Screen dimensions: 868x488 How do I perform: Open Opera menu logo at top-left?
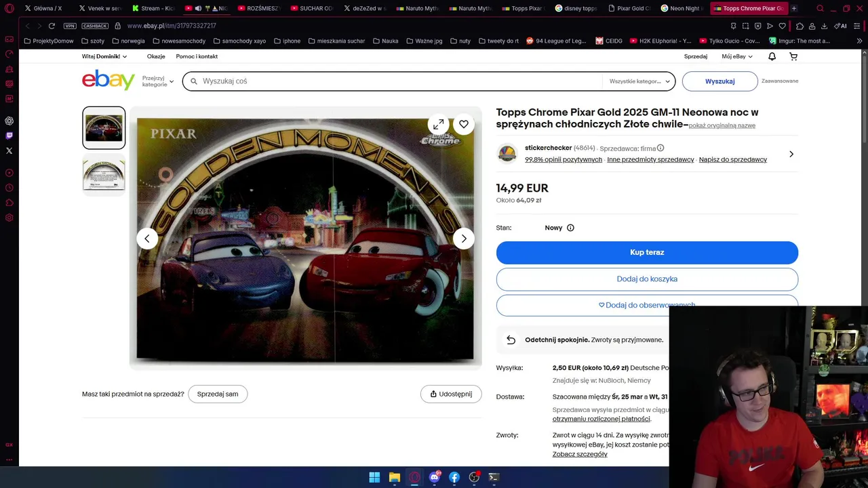click(9, 8)
